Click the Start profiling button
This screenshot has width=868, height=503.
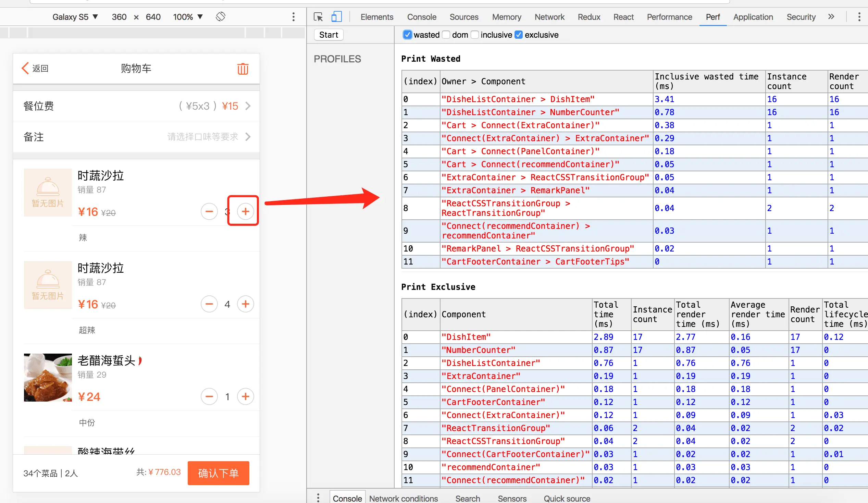click(x=328, y=35)
